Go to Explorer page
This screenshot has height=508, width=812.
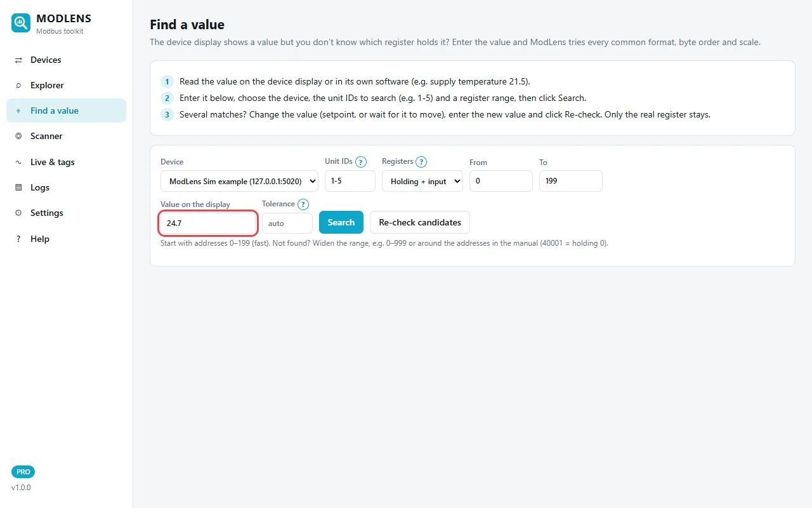coord(66,85)
